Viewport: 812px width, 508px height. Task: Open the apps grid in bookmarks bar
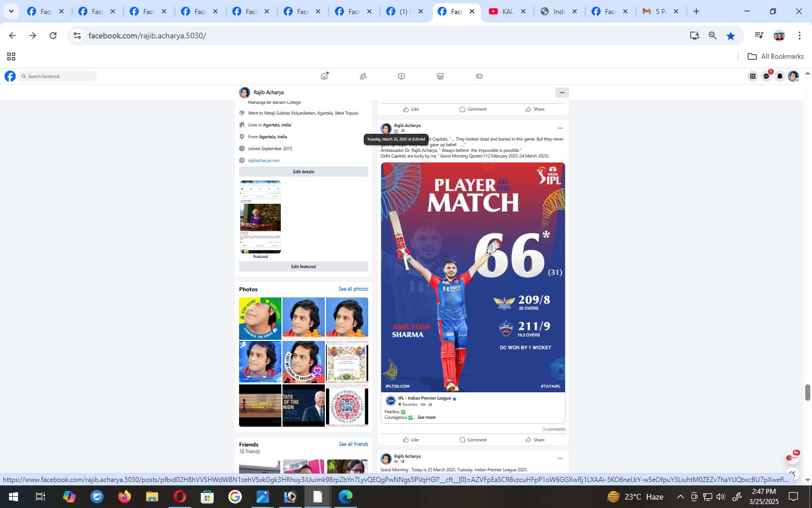click(x=11, y=56)
